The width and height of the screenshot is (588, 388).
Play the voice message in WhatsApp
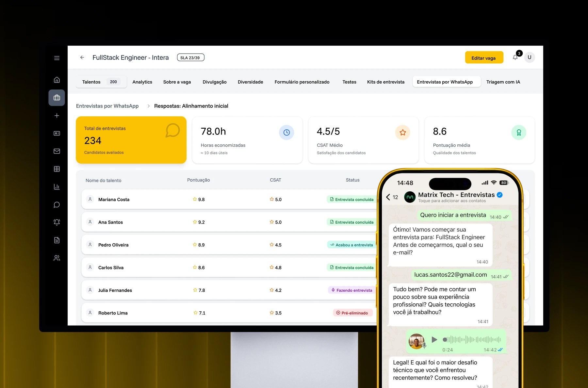434,340
